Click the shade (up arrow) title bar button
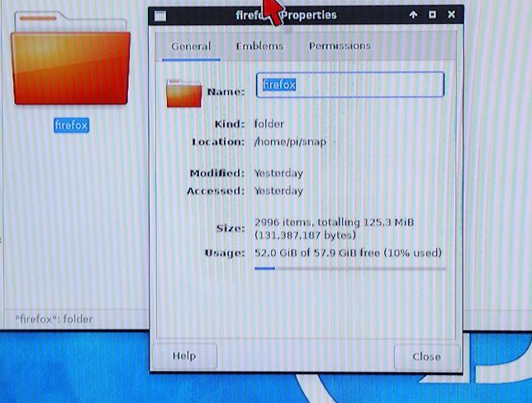The width and height of the screenshot is (532, 403). (413, 15)
